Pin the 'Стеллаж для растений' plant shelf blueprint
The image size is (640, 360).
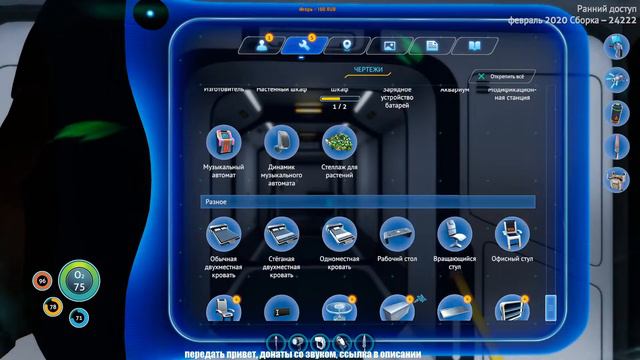click(339, 142)
